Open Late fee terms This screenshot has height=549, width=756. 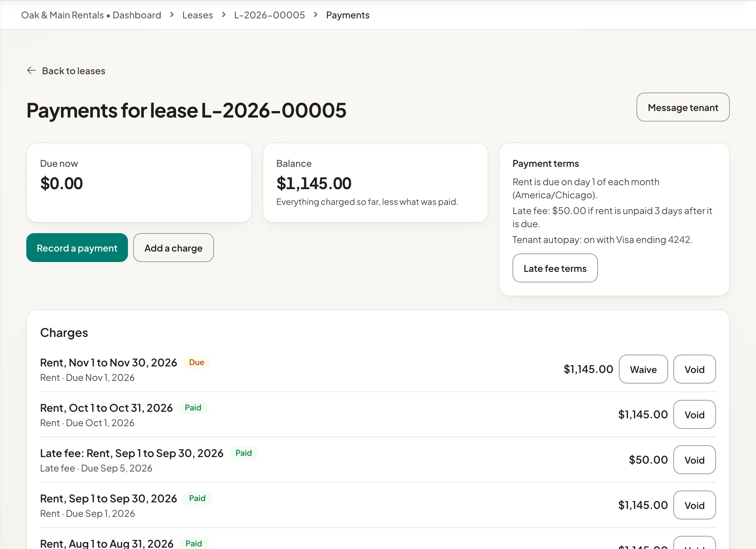[555, 268]
